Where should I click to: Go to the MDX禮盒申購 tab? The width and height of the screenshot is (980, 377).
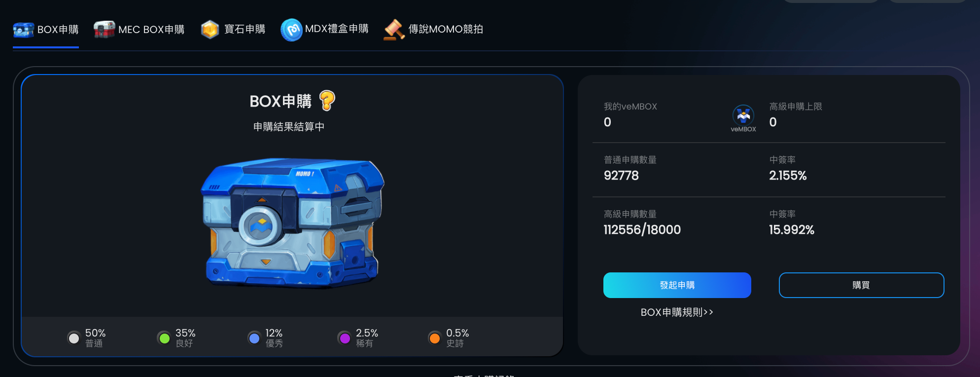(x=337, y=29)
